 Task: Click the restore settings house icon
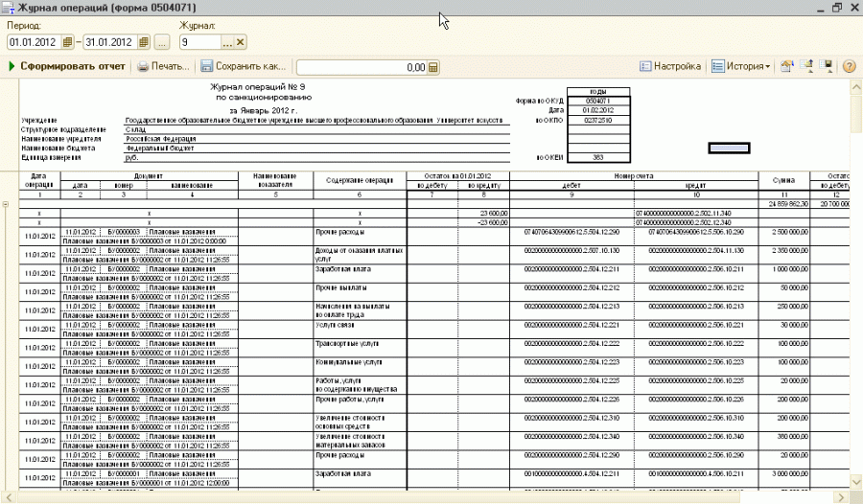(x=787, y=66)
